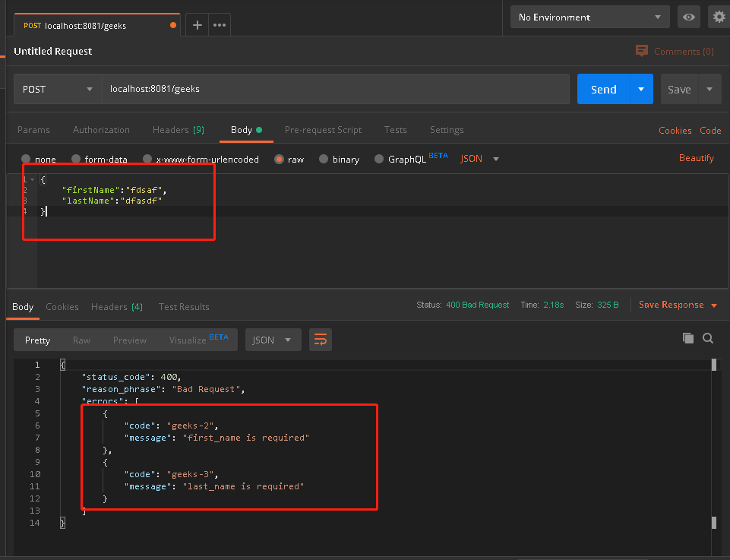Select the form-data body type

tap(77, 159)
